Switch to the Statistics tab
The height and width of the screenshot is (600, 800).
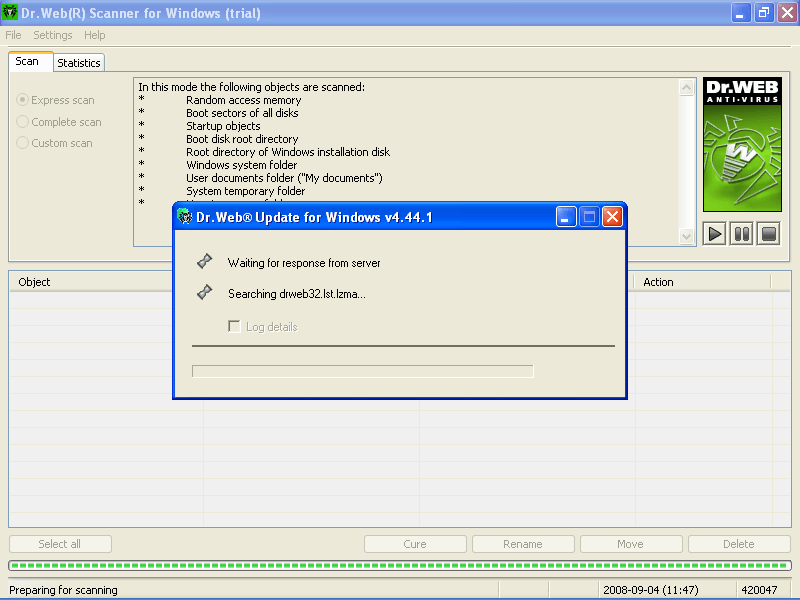(78, 62)
